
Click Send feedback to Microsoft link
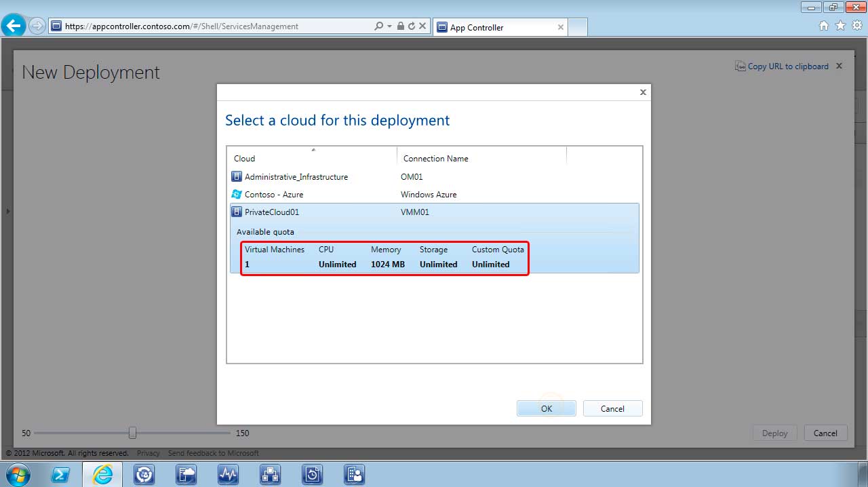pyautogui.click(x=214, y=453)
